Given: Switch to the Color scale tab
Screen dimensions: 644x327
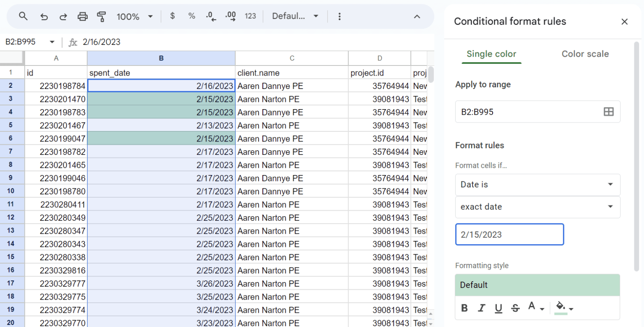Looking at the screenshot, I should pyautogui.click(x=585, y=54).
